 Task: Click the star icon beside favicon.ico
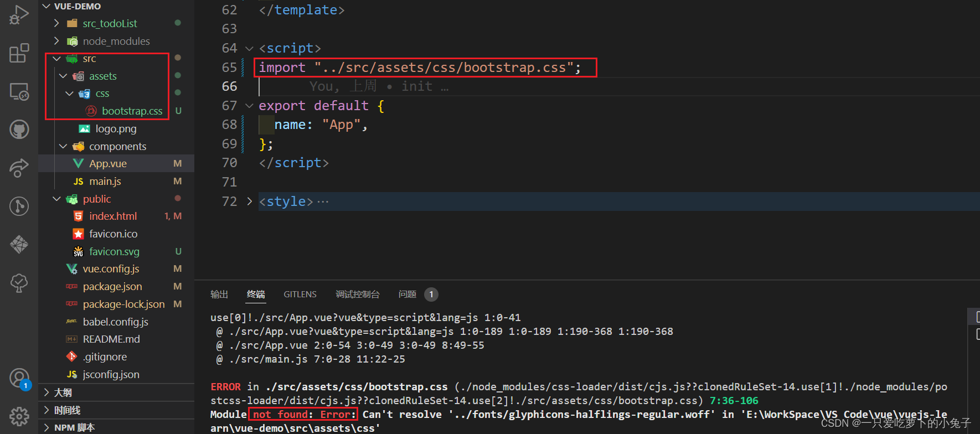(79, 234)
